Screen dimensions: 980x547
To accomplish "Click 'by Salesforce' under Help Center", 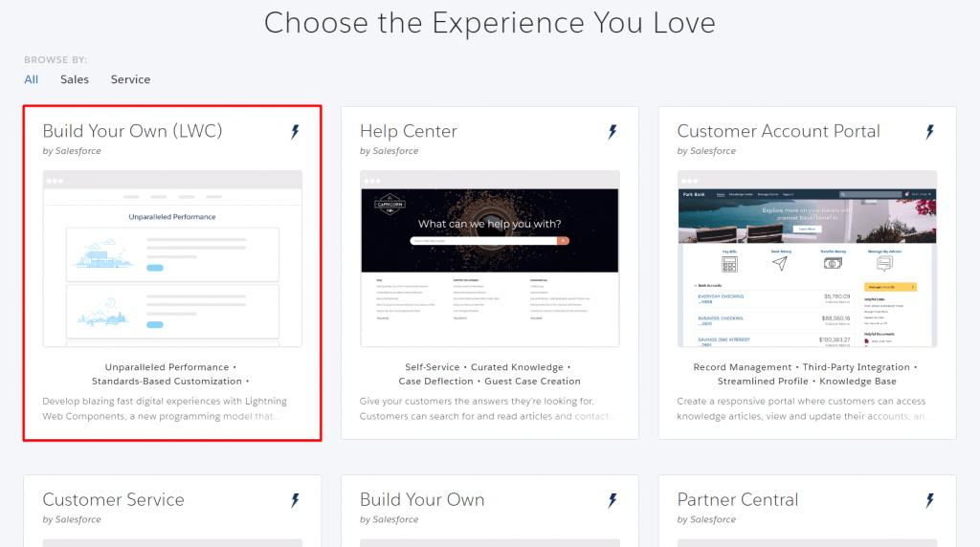I will 390,151.
